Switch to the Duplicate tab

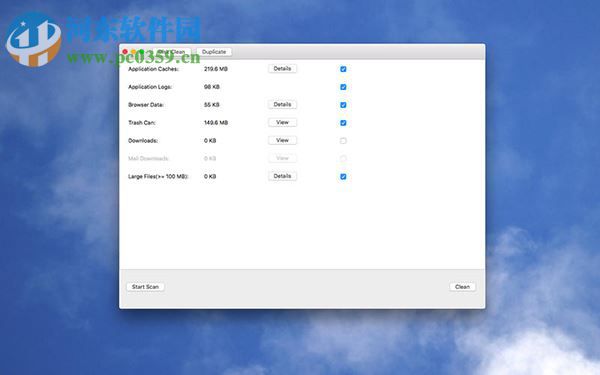tap(214, 52)
